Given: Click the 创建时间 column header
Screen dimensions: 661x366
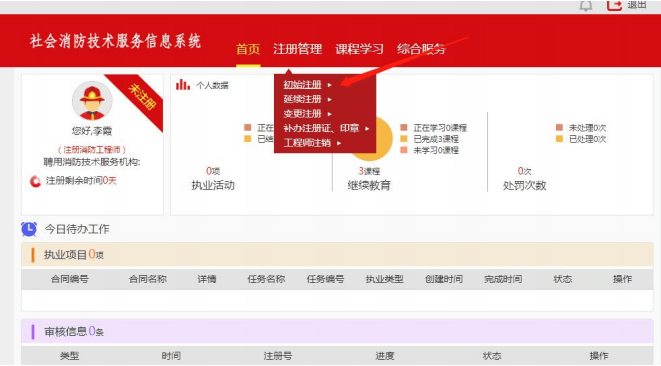Looking at the screenshot, I should (443, 279).
